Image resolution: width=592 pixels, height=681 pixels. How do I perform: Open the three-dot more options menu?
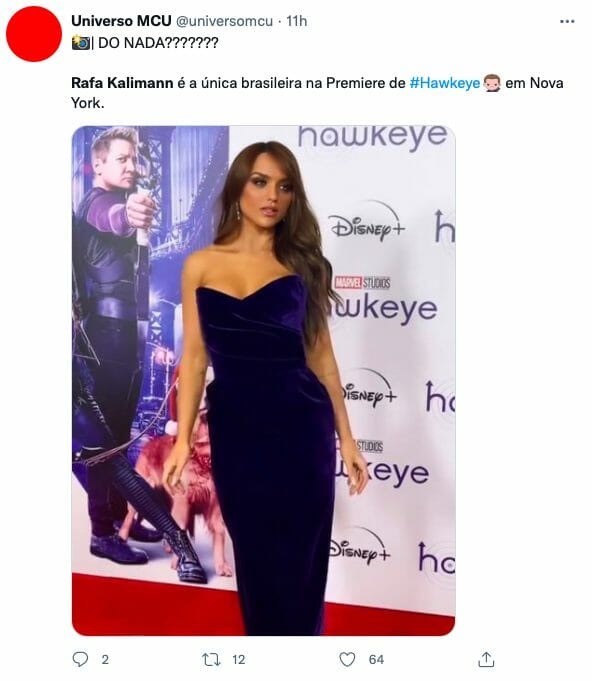567,21
